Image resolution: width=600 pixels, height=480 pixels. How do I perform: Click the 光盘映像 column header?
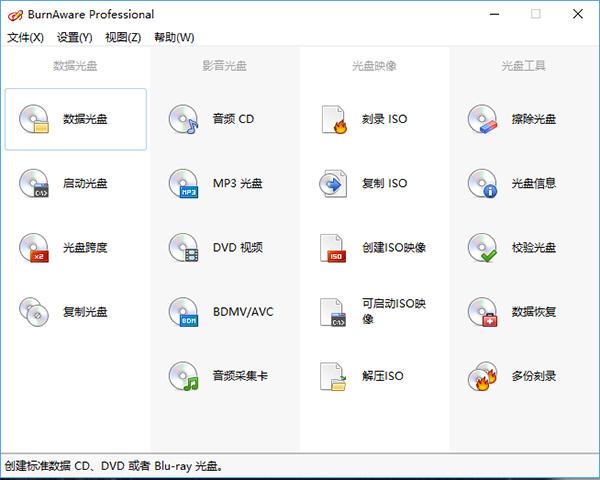[x=374, y=66]
